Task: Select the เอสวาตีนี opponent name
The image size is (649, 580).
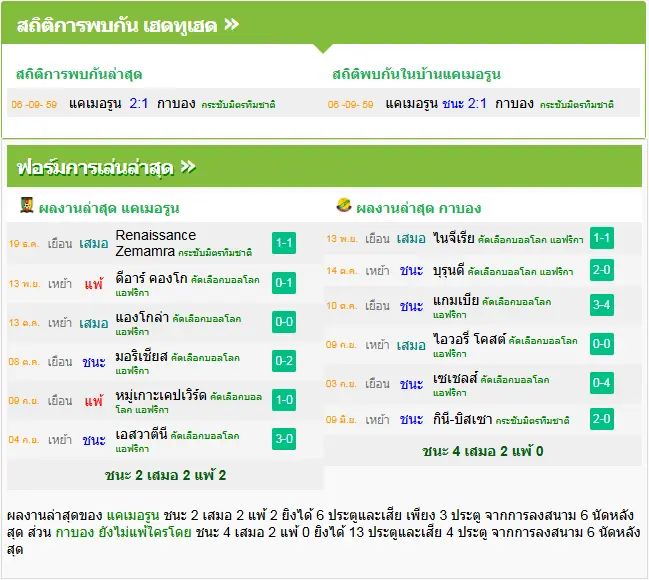Action: point(141,434)
